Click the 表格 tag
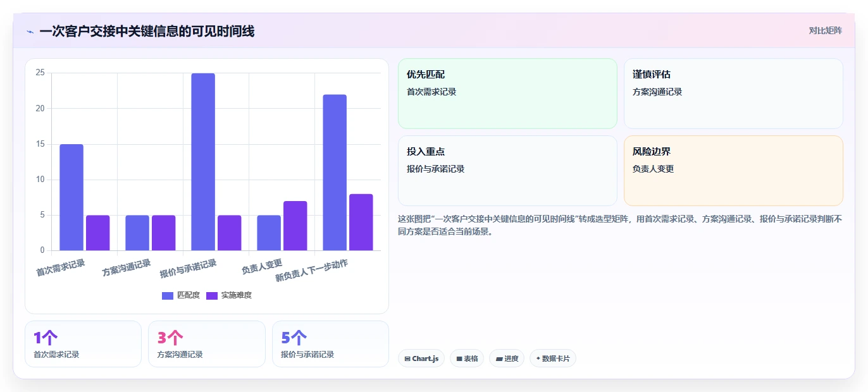This screenshot has width=868, height=392. (467, 358)
